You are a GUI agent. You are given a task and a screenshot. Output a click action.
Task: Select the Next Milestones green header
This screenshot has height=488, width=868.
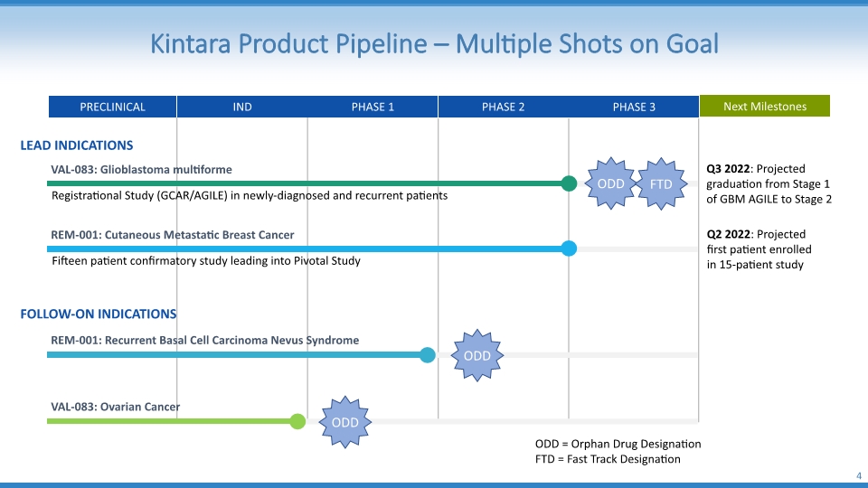(765, 106)
